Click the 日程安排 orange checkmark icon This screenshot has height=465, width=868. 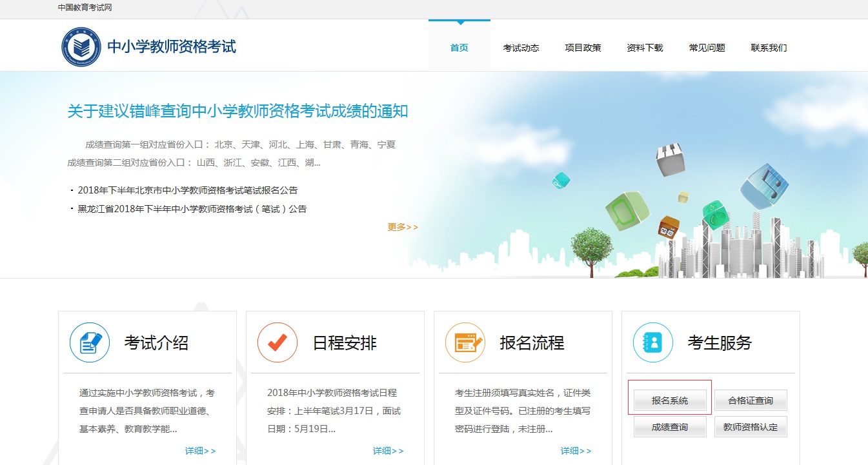278,342
